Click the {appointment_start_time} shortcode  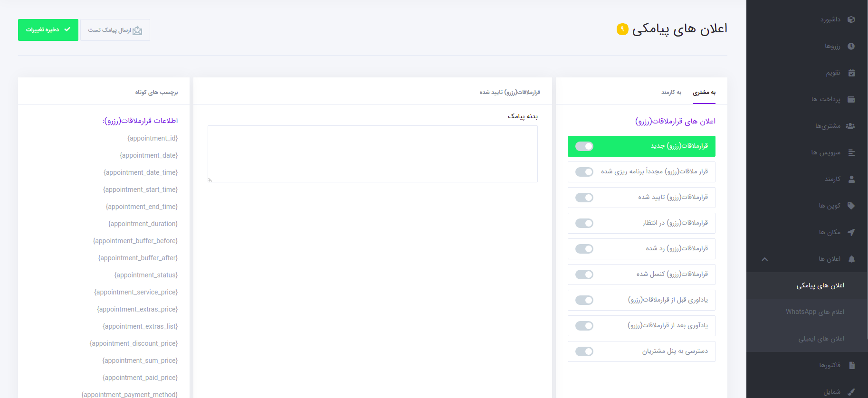pyautogui.click(x=140, y=190)
